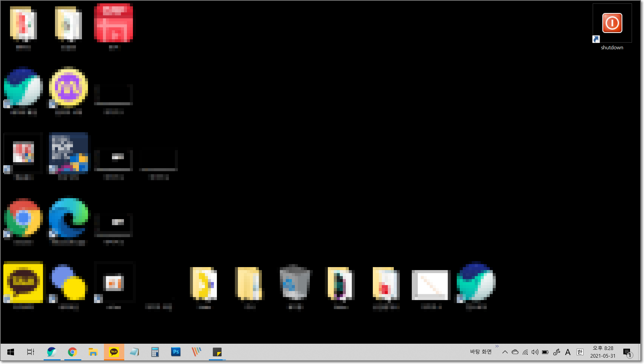
Task: Open the KakaoTalk desktop shortcut
Action: coord(23,282)
